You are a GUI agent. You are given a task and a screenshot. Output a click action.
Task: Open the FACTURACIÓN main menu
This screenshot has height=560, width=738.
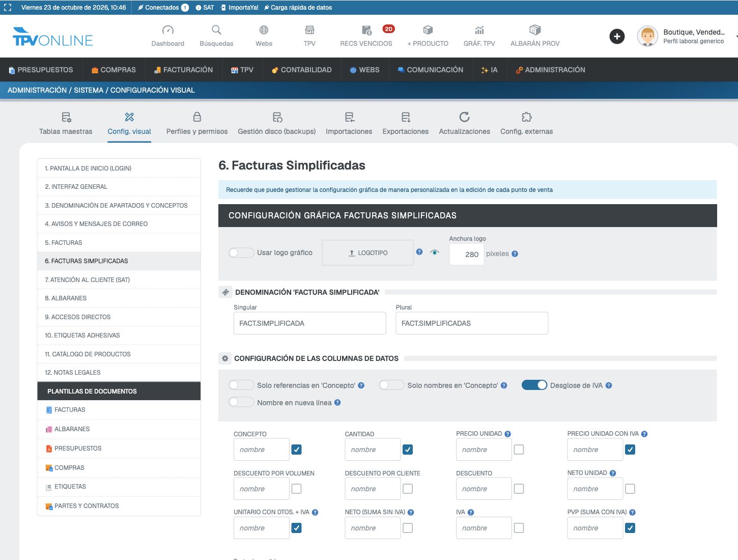[184, 70]
